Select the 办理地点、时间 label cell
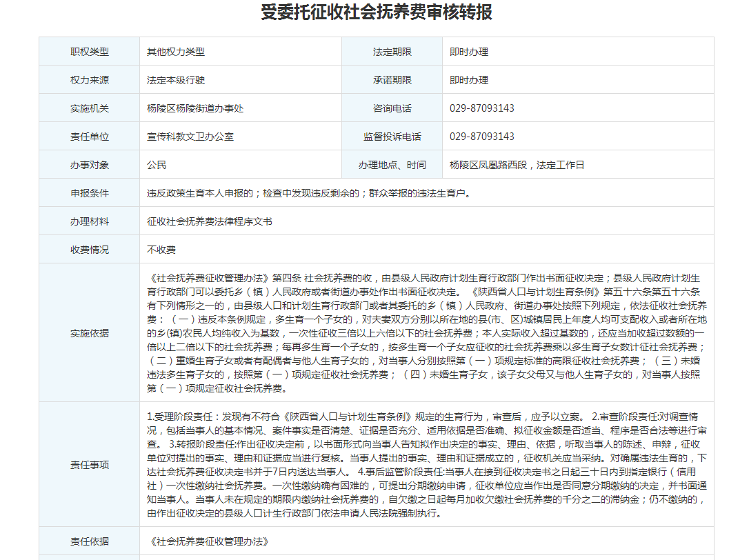The image size is (749, 560). point(392,165)
